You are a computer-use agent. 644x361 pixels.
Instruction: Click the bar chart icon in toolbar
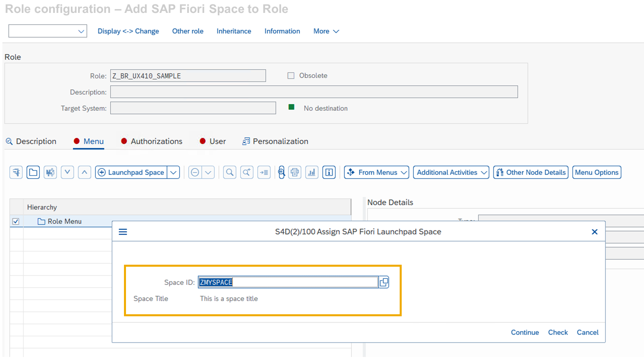312,172
